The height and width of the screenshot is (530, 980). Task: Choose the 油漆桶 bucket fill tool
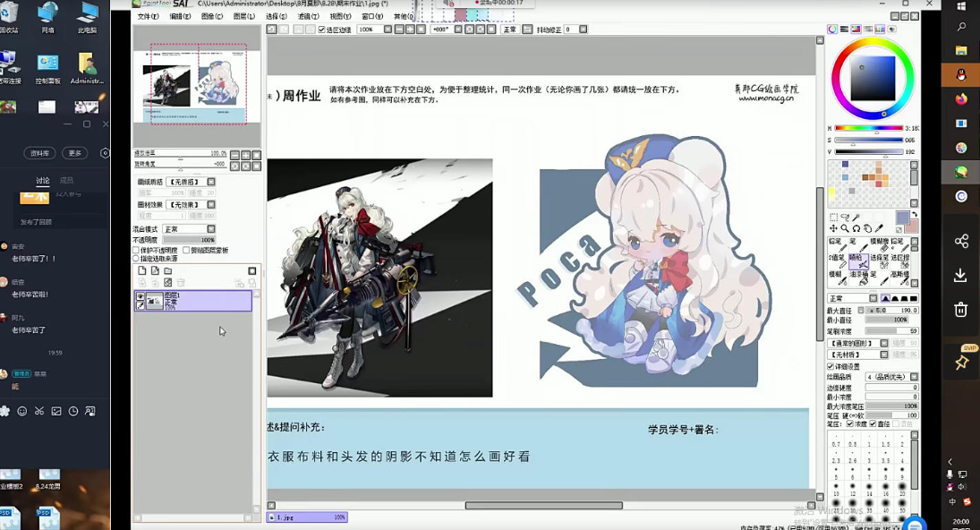point(858,278)
